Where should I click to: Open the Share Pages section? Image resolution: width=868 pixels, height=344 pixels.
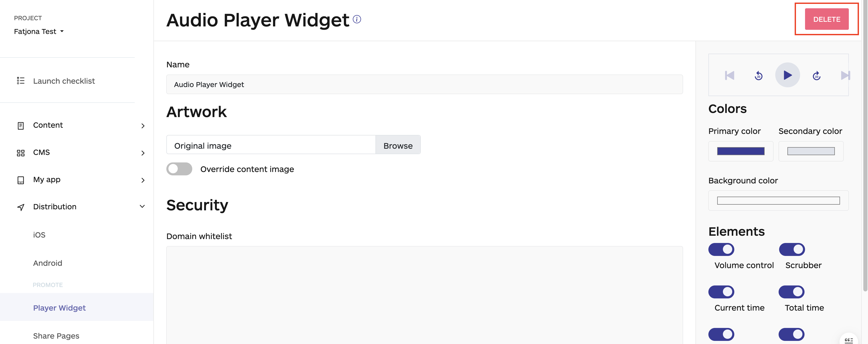tap(56, 335)
